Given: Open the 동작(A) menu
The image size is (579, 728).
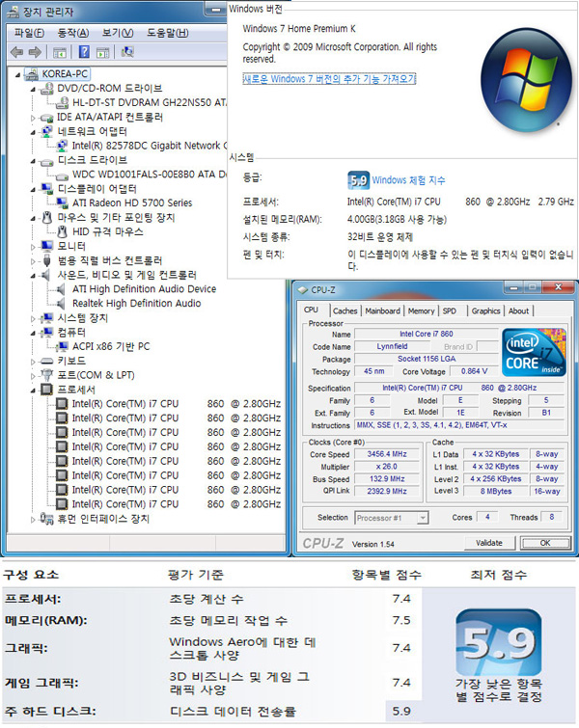Looking at the screenshot, I should 73,33.
